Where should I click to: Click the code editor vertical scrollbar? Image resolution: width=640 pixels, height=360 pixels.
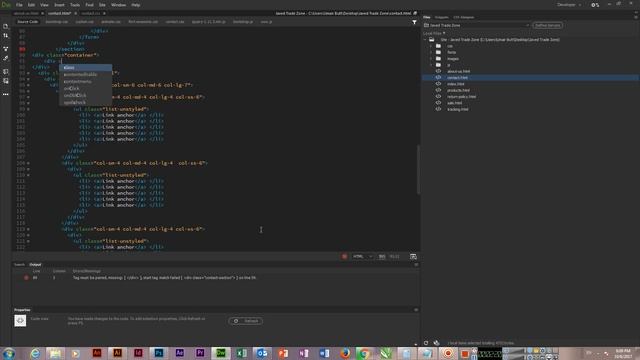418,169
